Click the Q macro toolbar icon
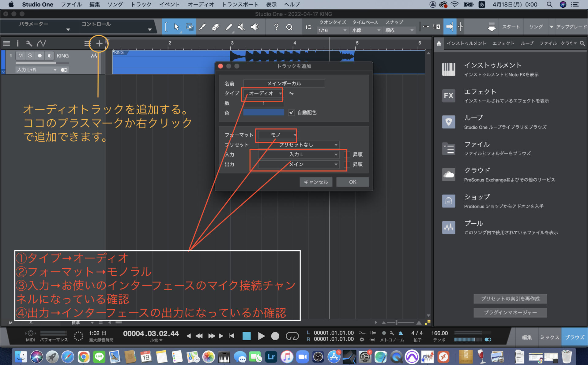Image resolution: width=588 pixels, height=365 pixels. coord(289,27)
